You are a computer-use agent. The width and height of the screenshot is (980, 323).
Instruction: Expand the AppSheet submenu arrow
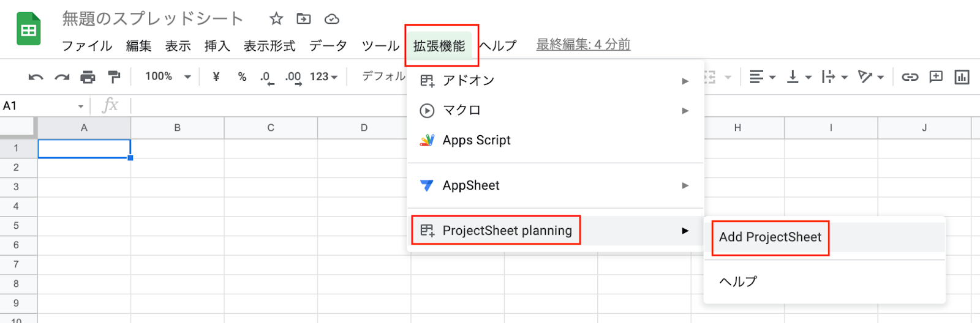[x=685, y=185]
